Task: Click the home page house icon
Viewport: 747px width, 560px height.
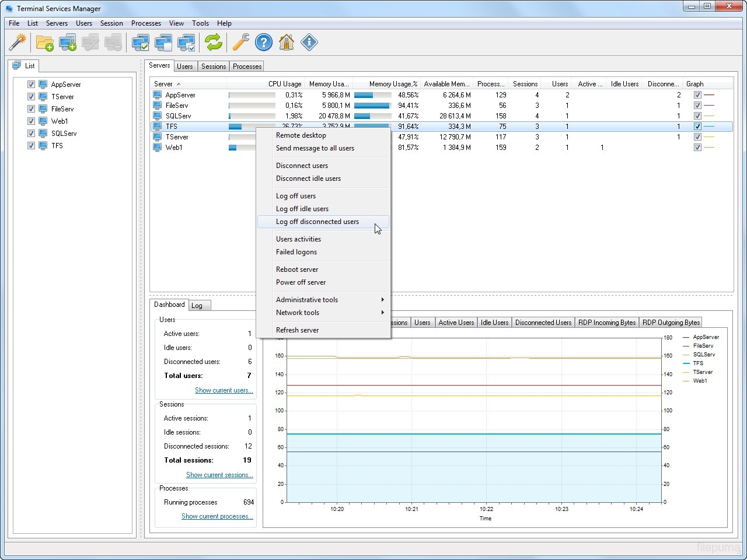Action: click(286, 42)
